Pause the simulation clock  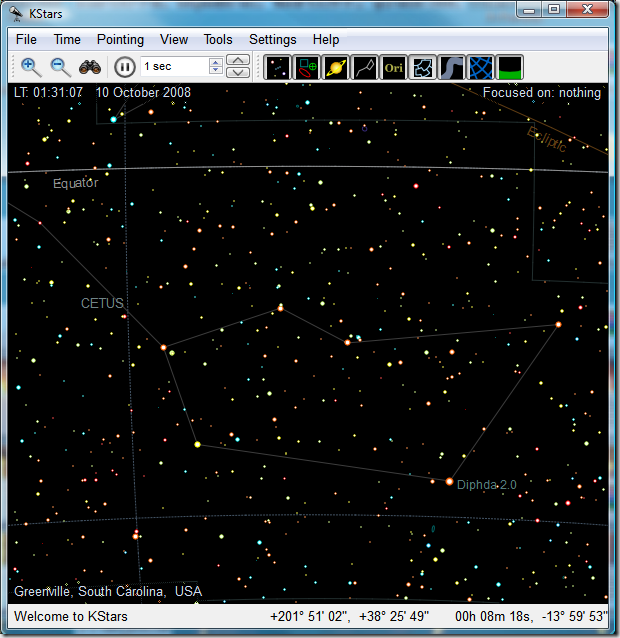point(125,67)
